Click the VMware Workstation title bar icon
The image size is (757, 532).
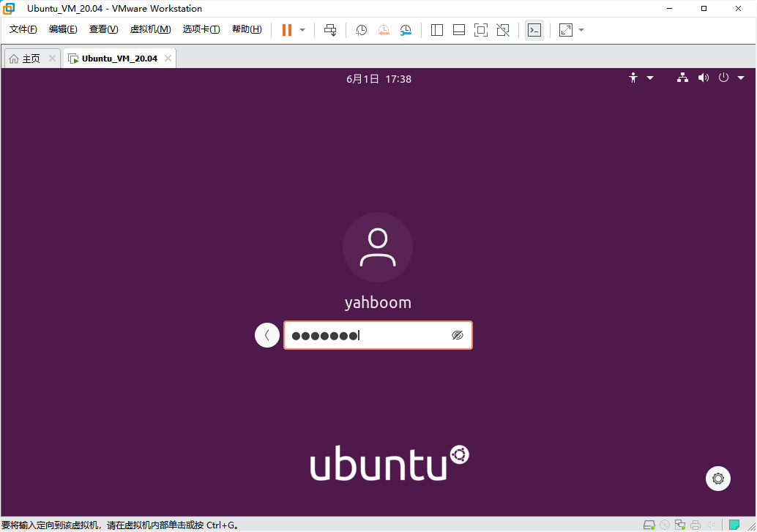(x=9, y=9)
